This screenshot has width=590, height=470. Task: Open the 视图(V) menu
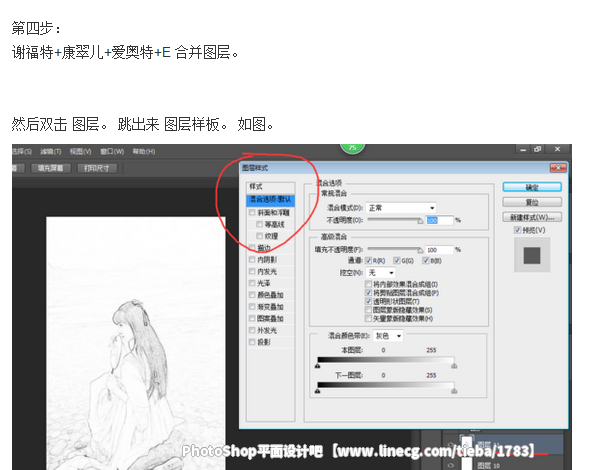[x=81, y=151]
